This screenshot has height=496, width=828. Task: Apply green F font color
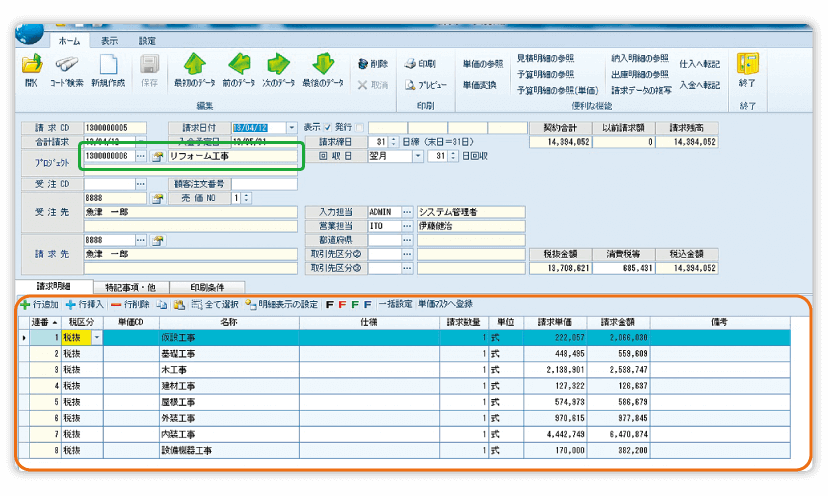[x=355, y=305]
